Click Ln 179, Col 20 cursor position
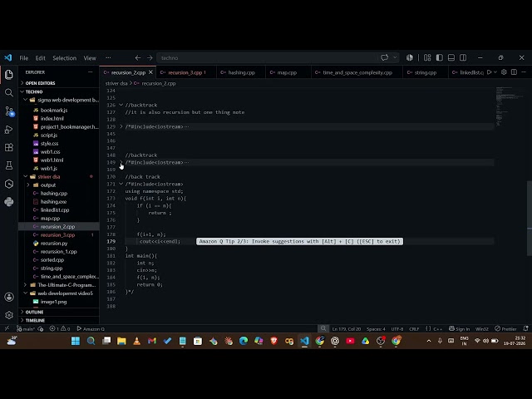The width and height of the screenshot is (532, 399). (x=347, y=329)
